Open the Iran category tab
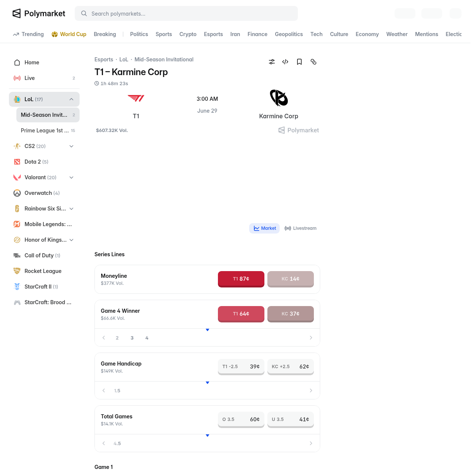Image resolution: width=476 pixels, height=476 pixels. [x=235, y=34]
